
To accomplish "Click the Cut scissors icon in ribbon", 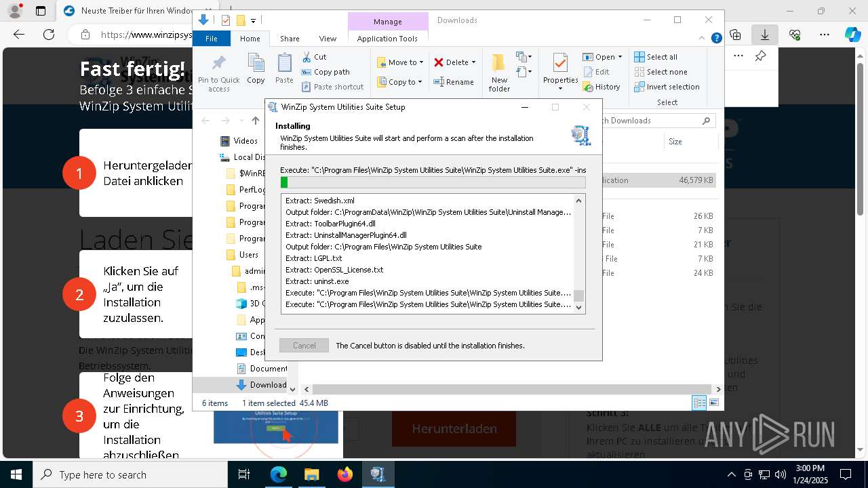I will click(x=307, y=57).
